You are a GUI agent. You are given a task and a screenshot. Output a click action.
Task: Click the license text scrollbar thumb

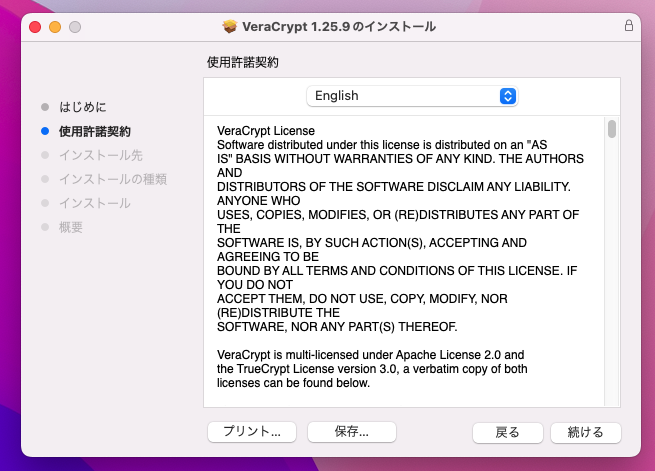click(611, 129)
